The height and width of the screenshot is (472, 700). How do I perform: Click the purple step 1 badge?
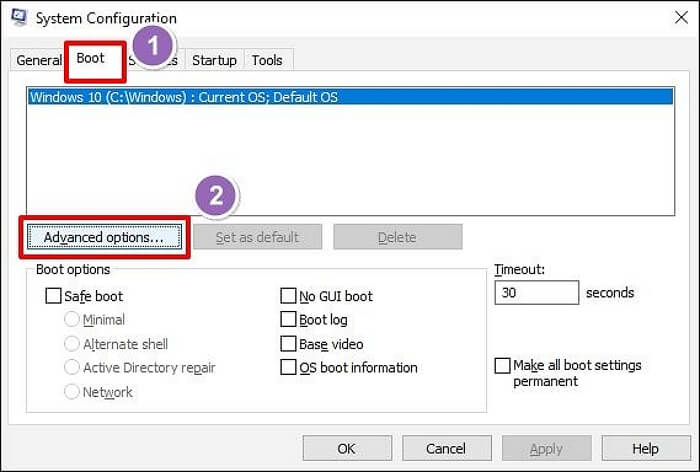[x=152, y=46]
